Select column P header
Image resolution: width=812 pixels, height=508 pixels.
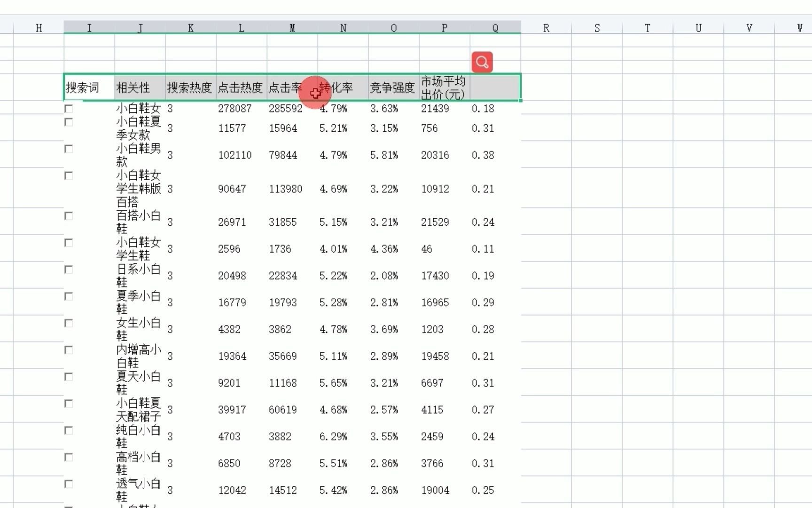[x=445, y=28]
